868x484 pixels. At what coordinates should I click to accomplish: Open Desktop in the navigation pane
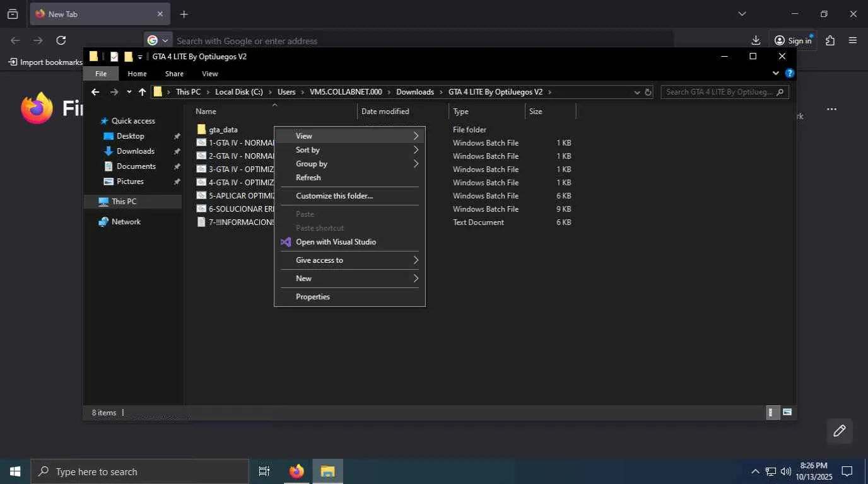pyautogui.click(x=130, y=136)
